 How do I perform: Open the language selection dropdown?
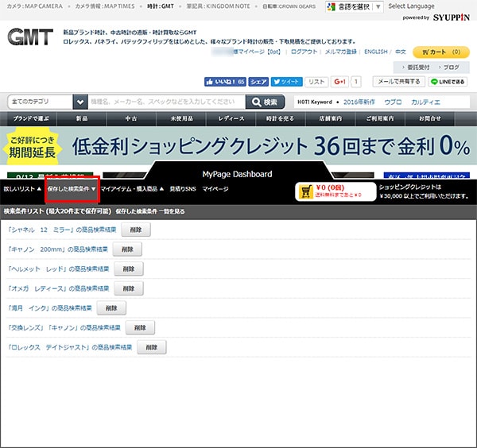(355, 6)
